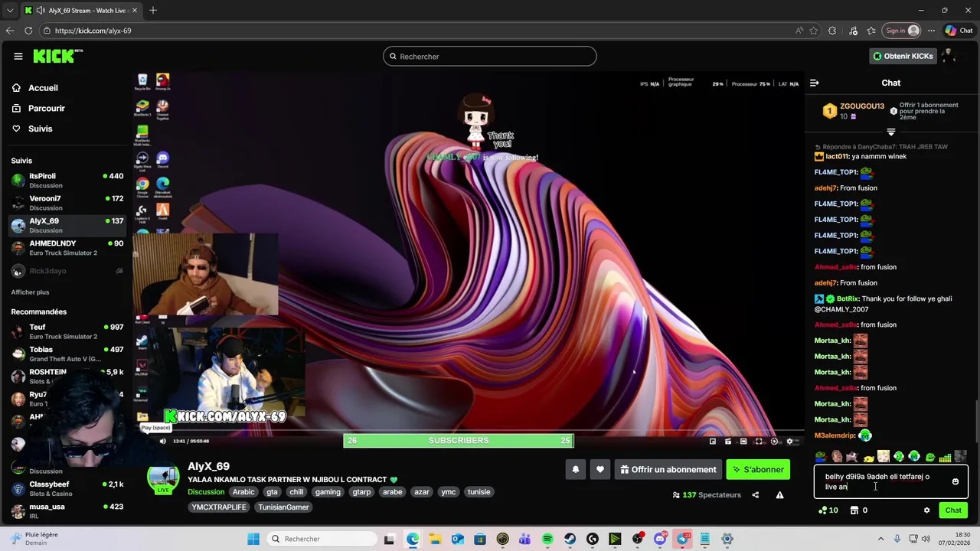The image size is (980, 551).
Task: Toggle notification bell for AlyX_69
Action: pos(576,470)
